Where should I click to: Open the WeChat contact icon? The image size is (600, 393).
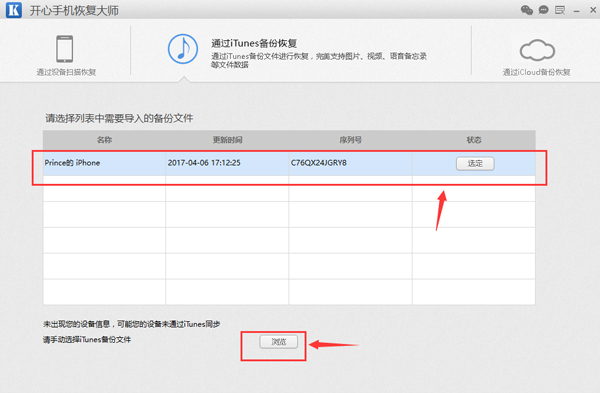click(x=527, y=10)
